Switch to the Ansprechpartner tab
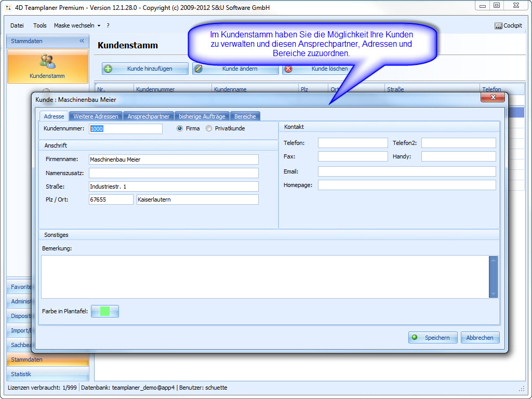The width and height of the screenshot is (532, 399). pos(149,116)
